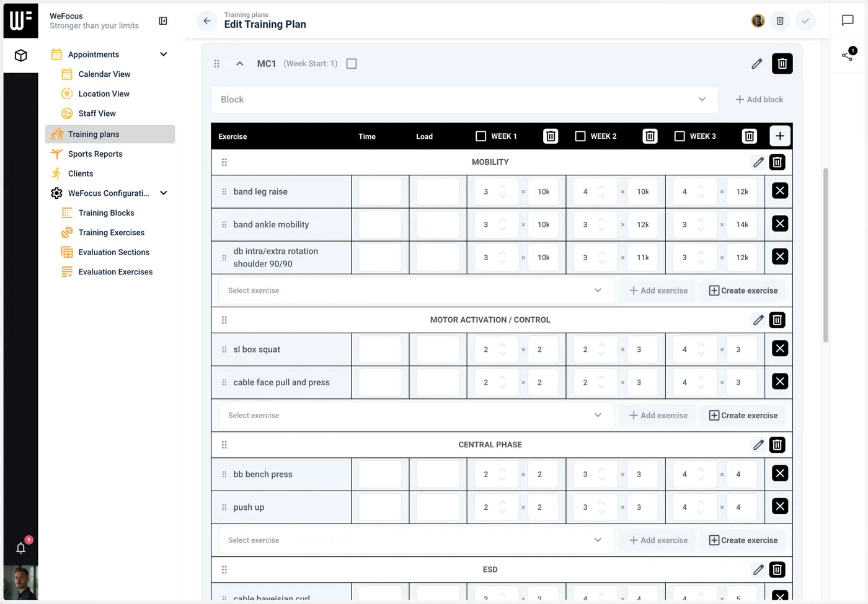868x604 pixels.
Task: Click Training plans breadcrumb link
Action: coord(246,15)
